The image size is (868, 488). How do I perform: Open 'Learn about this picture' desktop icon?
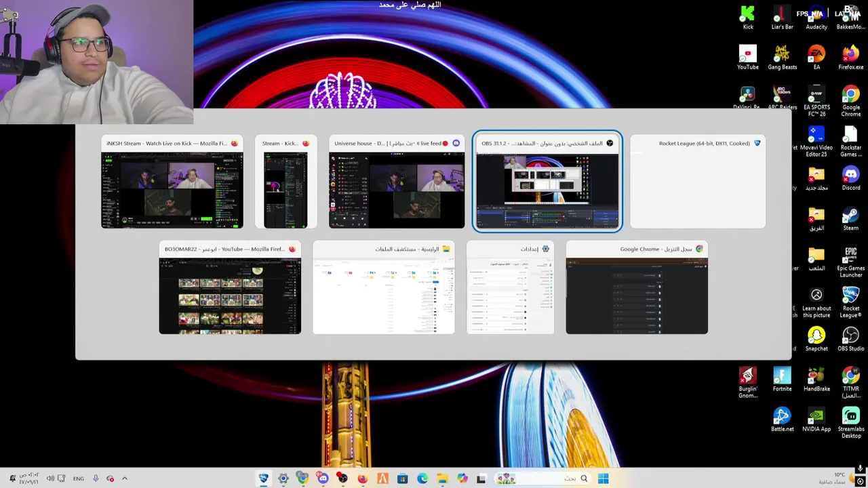(x=816, y=302)
